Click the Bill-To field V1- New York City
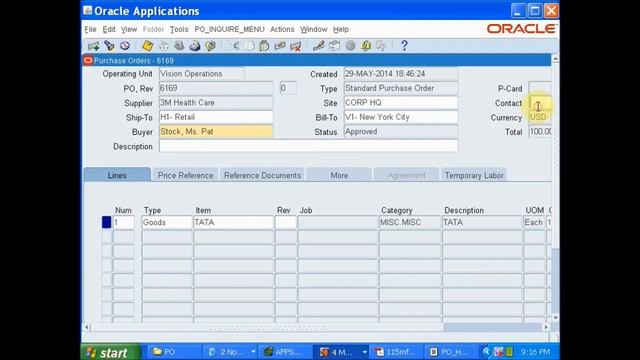This screenshot has width=640, height=360. point(401,117)
